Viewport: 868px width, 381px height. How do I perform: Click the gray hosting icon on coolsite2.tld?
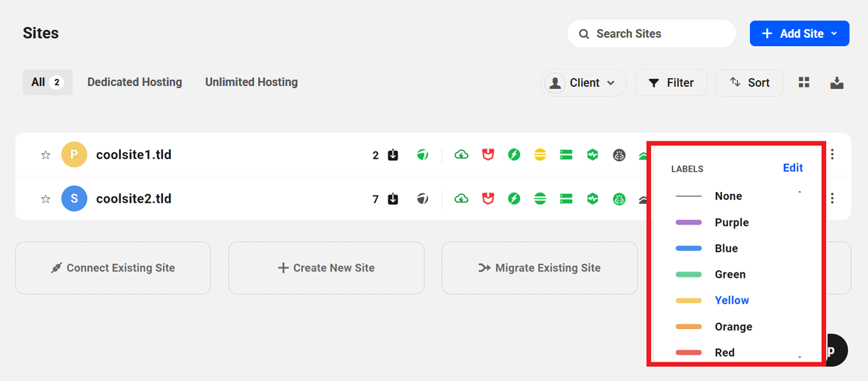pos(423,198)
